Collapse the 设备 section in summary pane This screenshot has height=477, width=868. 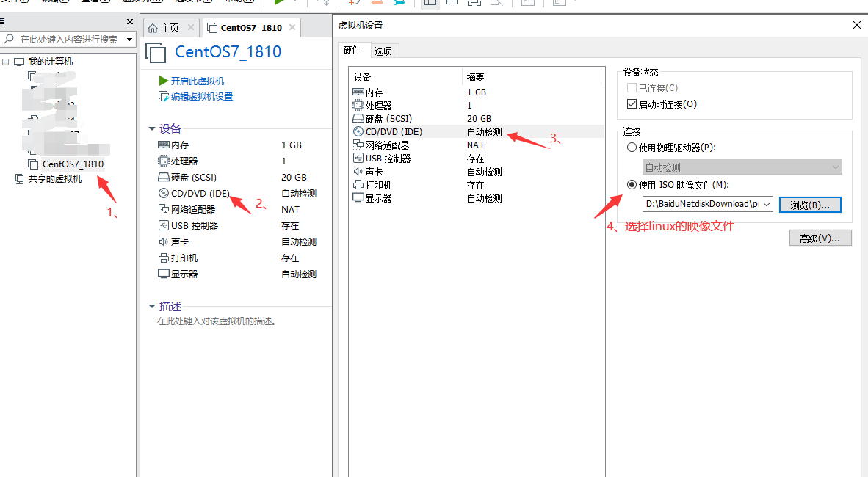pos(152,128)
